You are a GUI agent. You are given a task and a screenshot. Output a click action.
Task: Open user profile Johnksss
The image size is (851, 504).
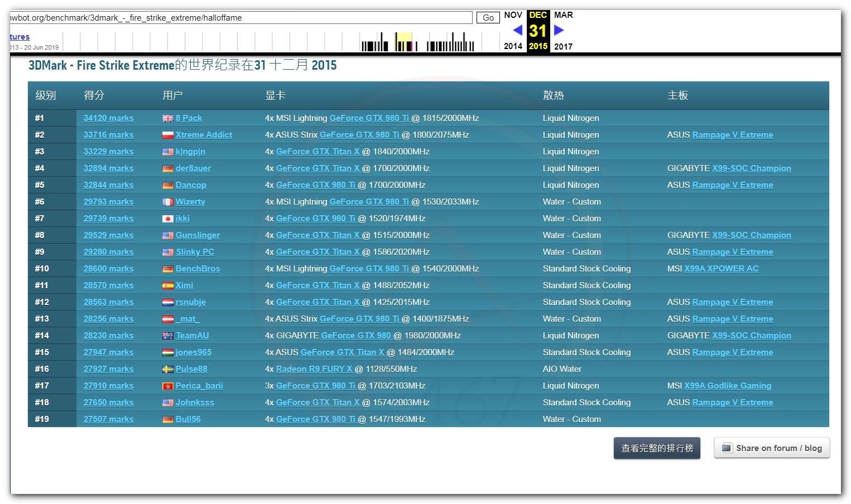pos(195,403)
